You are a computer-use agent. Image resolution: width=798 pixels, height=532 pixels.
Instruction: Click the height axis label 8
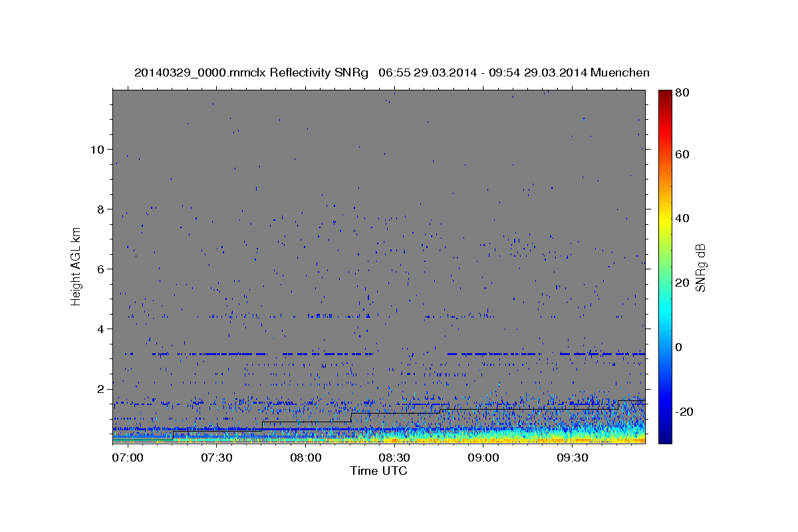click(100, 209)
